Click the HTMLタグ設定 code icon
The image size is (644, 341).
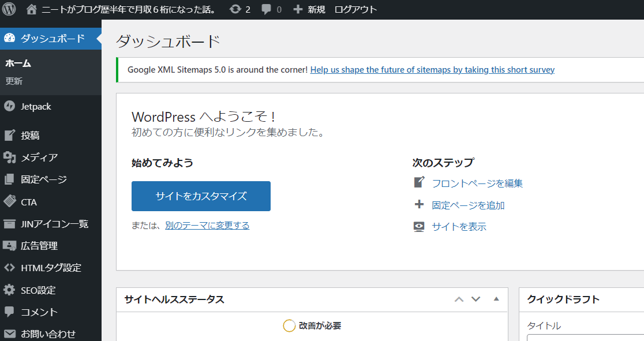pyautogui.click(x=9, y=268)
